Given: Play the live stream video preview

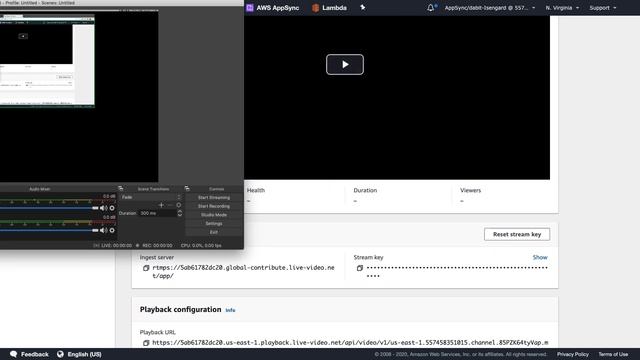Looking at the screenshot, I should 344,64.
